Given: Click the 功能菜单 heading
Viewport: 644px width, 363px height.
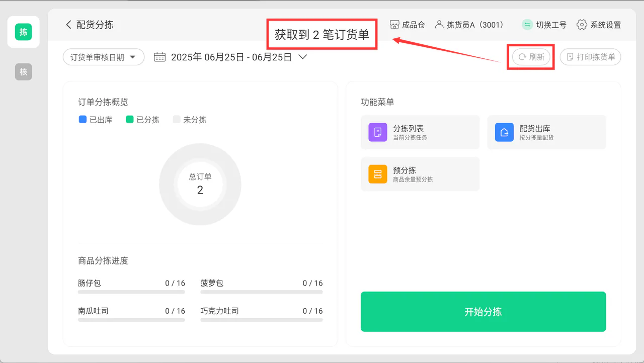Looking at the screenshot, I should click(377, 102).
